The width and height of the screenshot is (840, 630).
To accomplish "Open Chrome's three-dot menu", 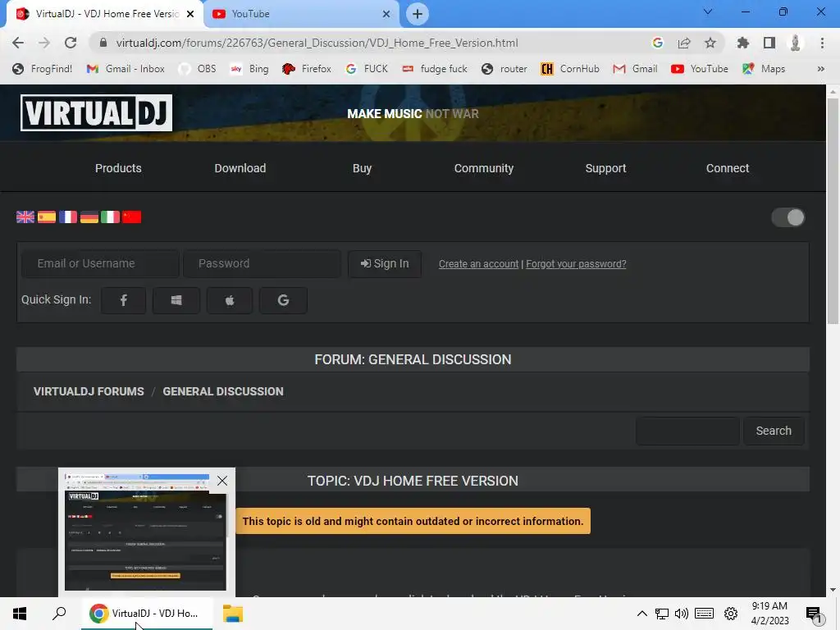I will point(822,43).
